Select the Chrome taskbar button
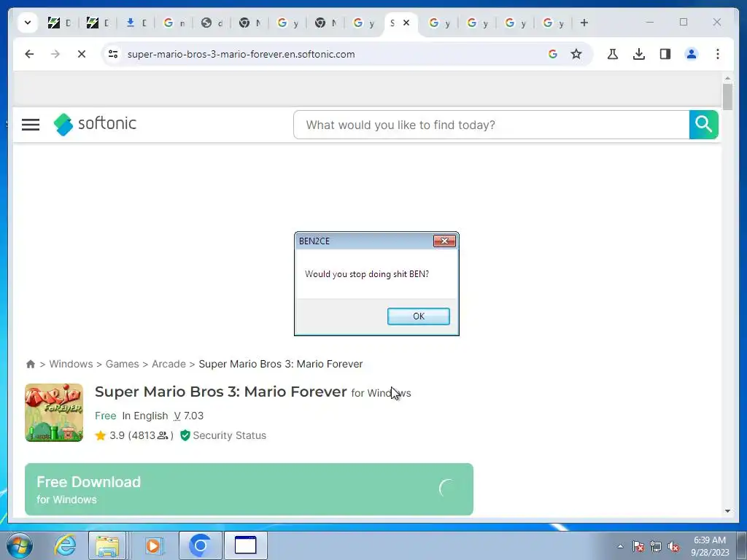 pos(200,545)
